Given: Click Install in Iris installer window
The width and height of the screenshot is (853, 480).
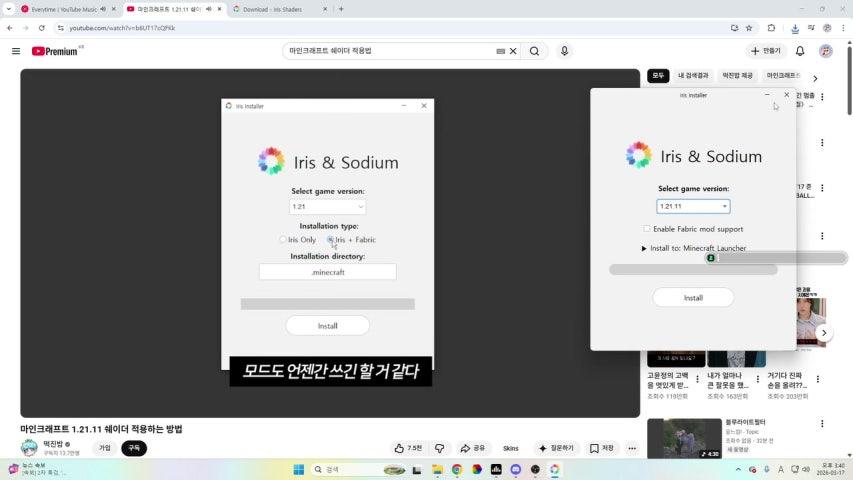Looking at the screenshot, I should 693,298.
